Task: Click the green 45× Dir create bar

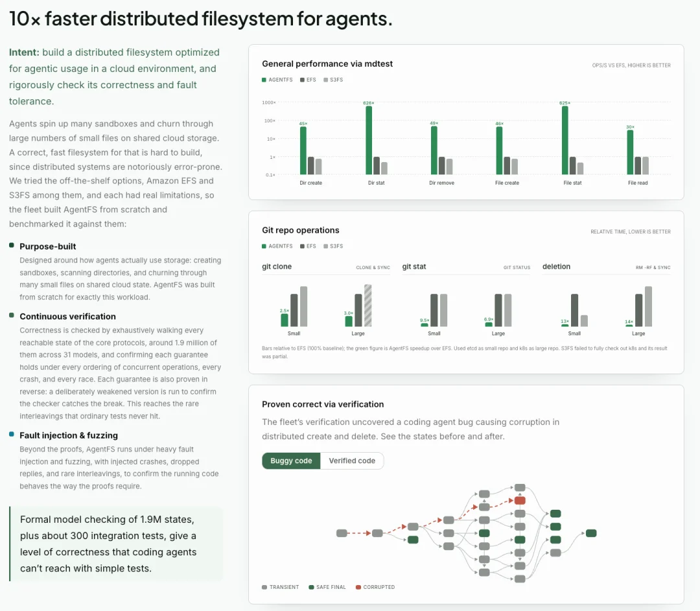Action: coord(303,150)
